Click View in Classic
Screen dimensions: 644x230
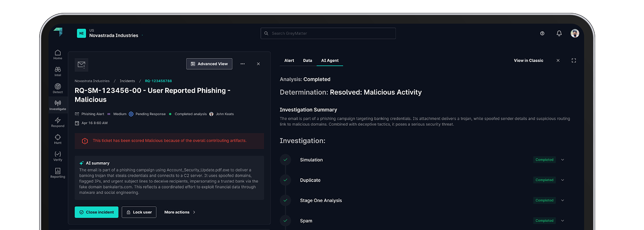click(x=529, y=61)
